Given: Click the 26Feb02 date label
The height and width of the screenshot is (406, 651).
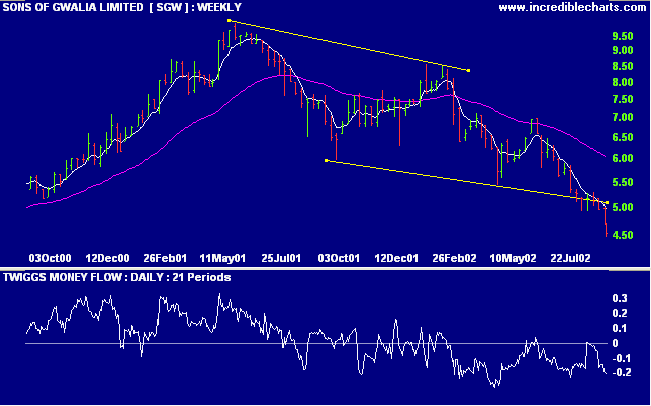Looking at the screenshot, I should (x=454, y=258).
